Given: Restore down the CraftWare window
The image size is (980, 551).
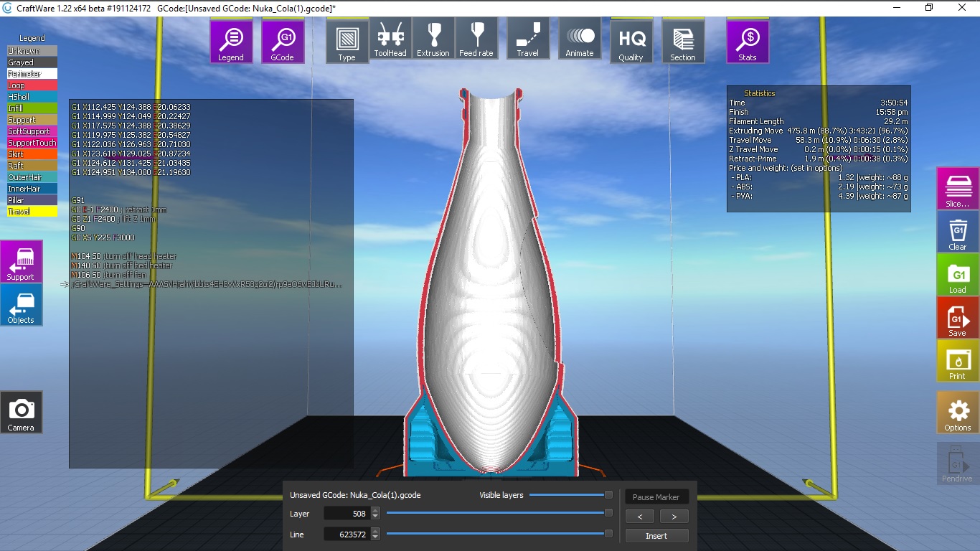Looking at the screenshot, I should click(x=929, y=7).
